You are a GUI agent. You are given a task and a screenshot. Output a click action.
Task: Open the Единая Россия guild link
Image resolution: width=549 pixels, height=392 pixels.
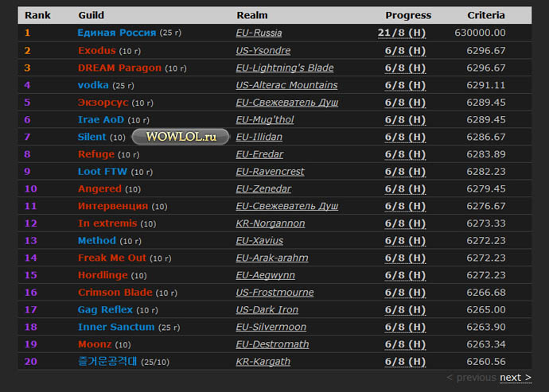[116, 33]
